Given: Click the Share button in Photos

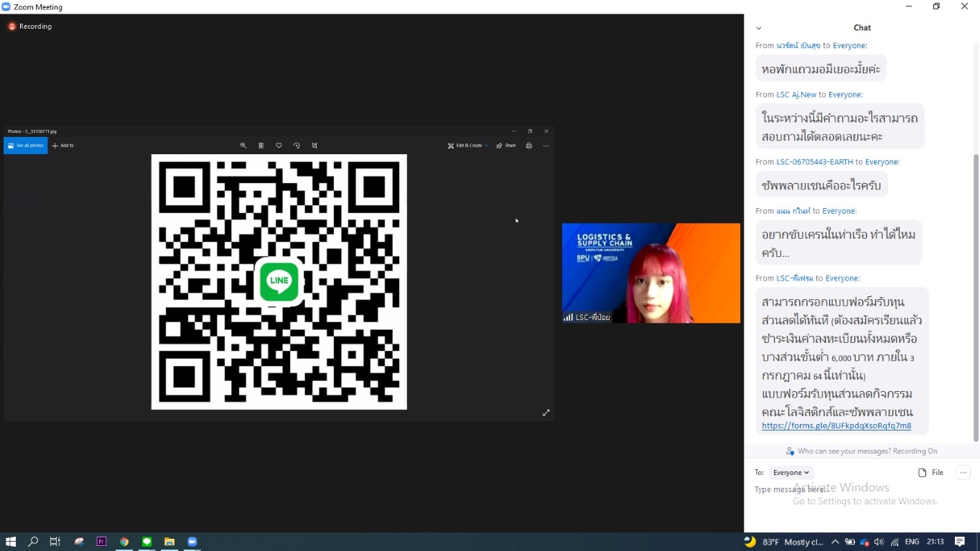Looking at the screenshot, I should pyautogui.click(x=506, y=146).
